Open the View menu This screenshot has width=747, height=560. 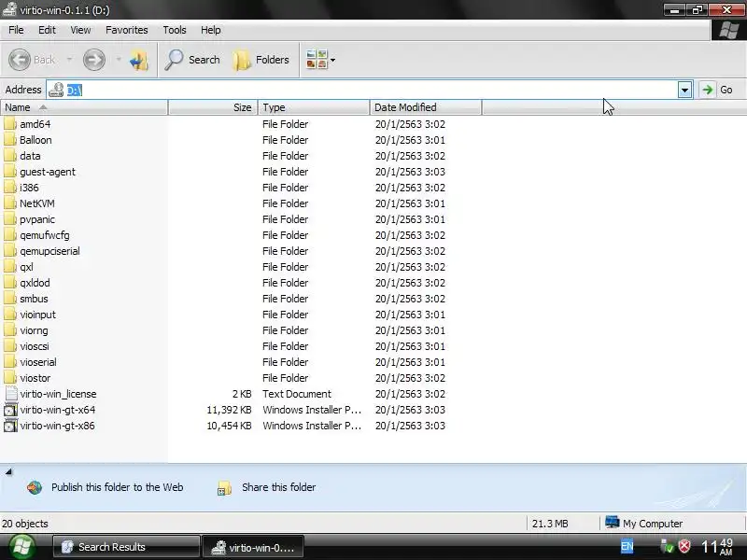[80, 30]
